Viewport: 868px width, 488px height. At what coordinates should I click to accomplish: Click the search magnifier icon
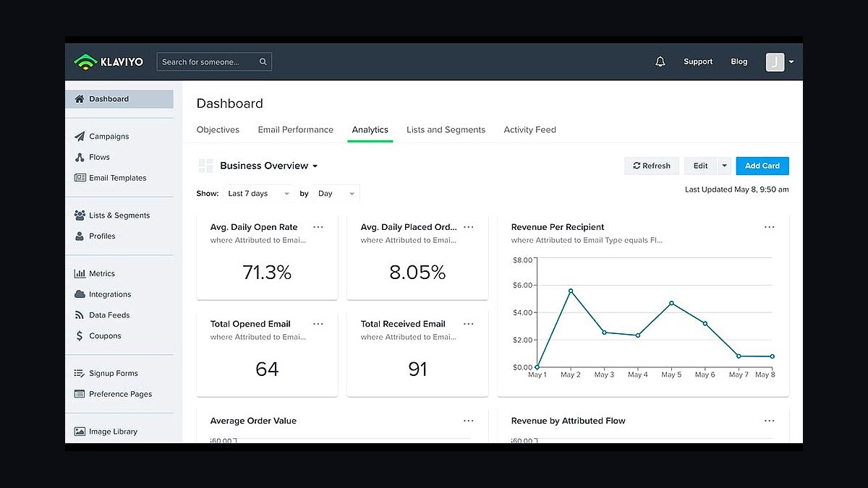click(x=263, y=62)
